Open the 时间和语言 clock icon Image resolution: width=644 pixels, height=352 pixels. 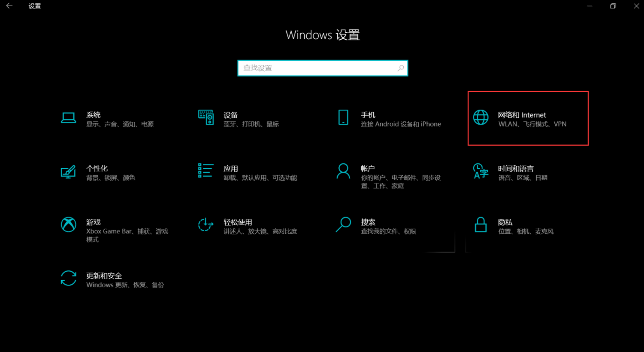pos(481,171)
